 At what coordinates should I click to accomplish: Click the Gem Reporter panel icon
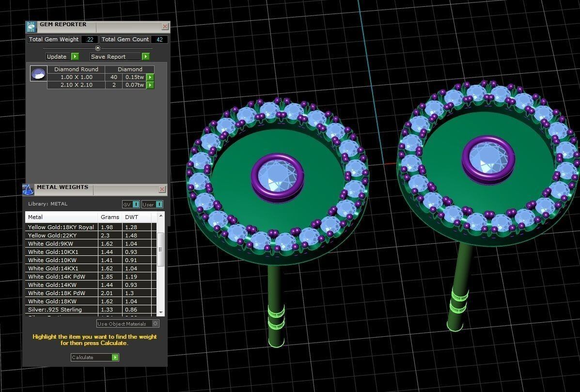point(31,27)
